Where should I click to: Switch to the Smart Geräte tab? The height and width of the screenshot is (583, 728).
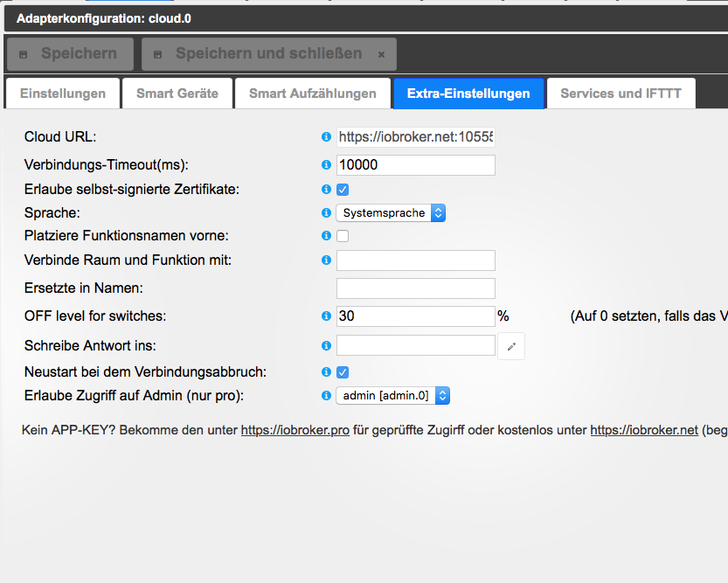pyautogui.click(x=177, y=94)
